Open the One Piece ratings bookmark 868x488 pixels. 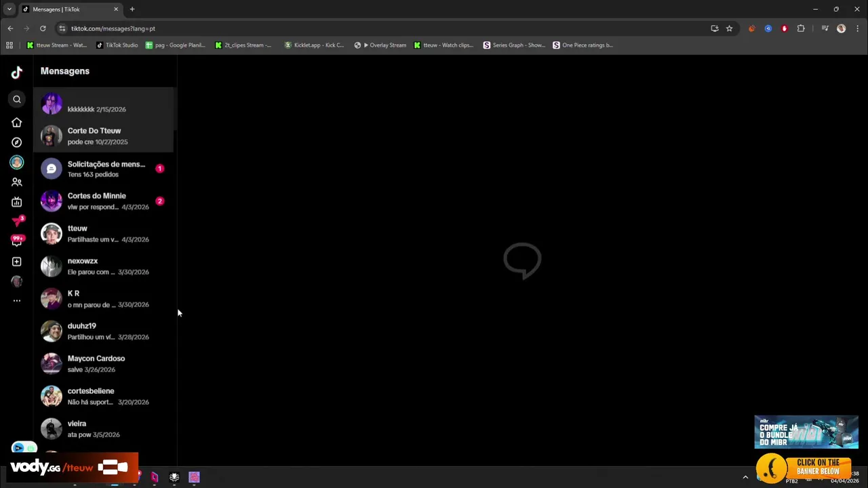tap(583, 45)
